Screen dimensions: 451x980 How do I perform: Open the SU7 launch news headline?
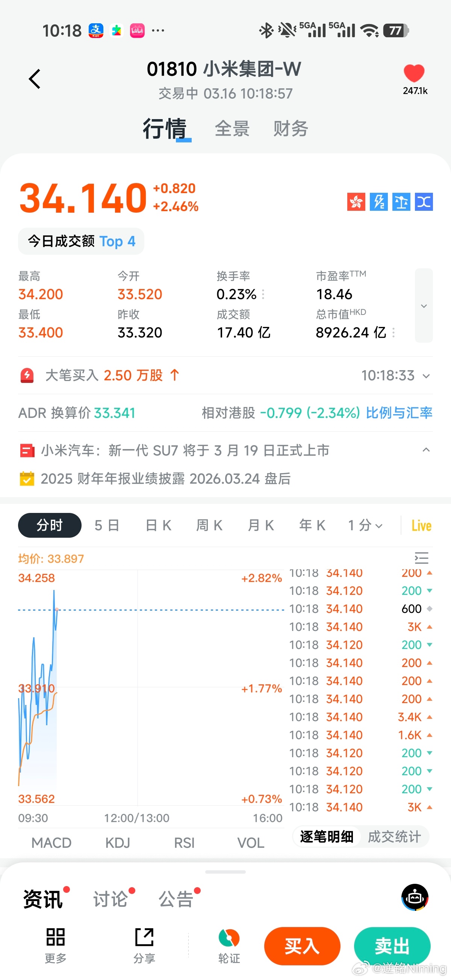(x=185, y=451)
